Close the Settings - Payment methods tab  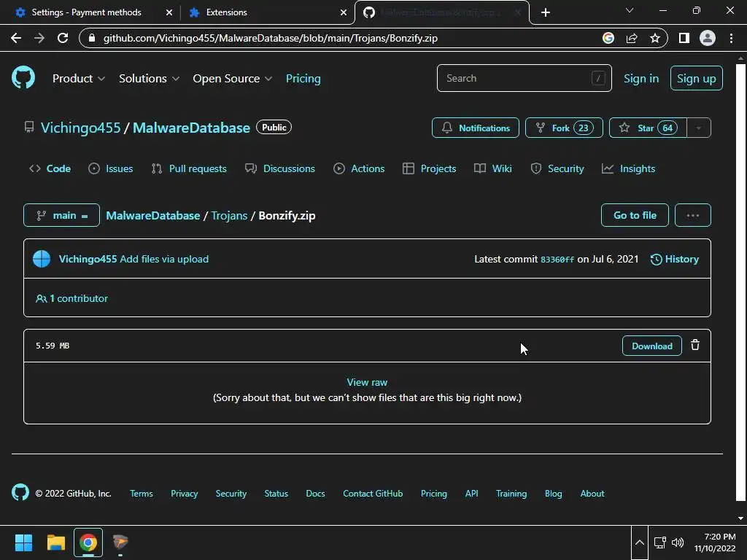pos(169,12)
